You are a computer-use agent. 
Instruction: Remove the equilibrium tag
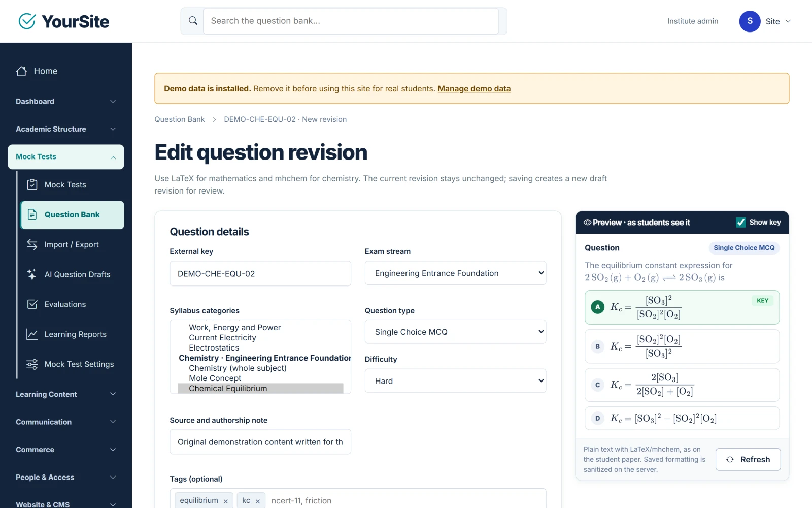225,501
